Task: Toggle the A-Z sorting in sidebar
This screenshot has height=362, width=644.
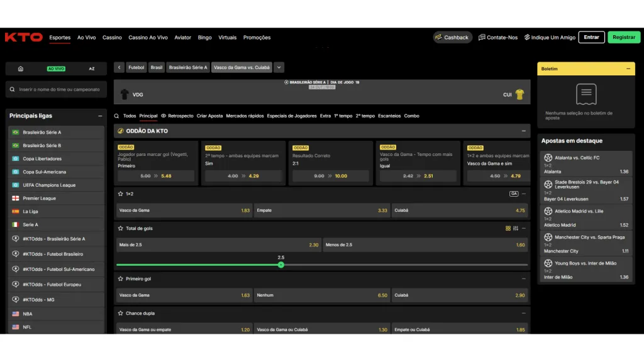Action: point(92,69)
